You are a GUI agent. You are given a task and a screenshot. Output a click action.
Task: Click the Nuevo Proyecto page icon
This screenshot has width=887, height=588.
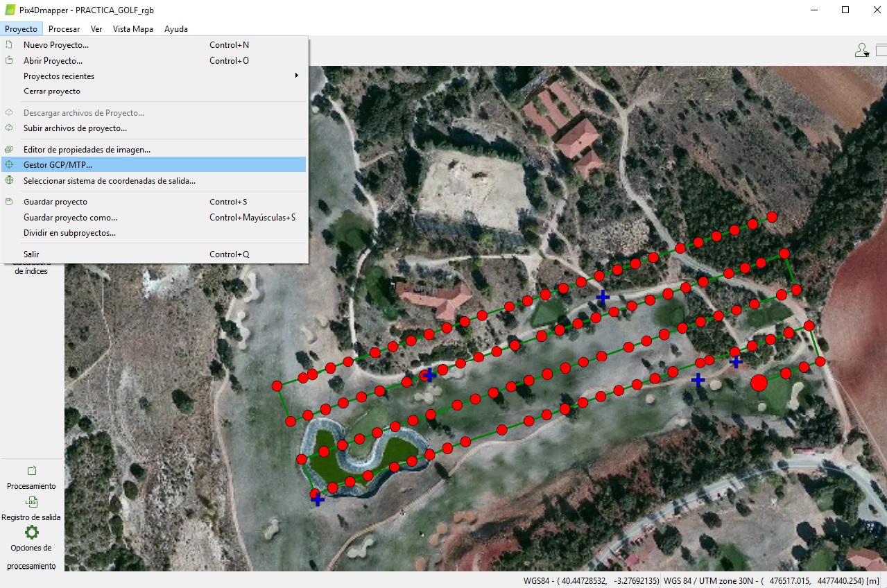[x=9, y=44]
